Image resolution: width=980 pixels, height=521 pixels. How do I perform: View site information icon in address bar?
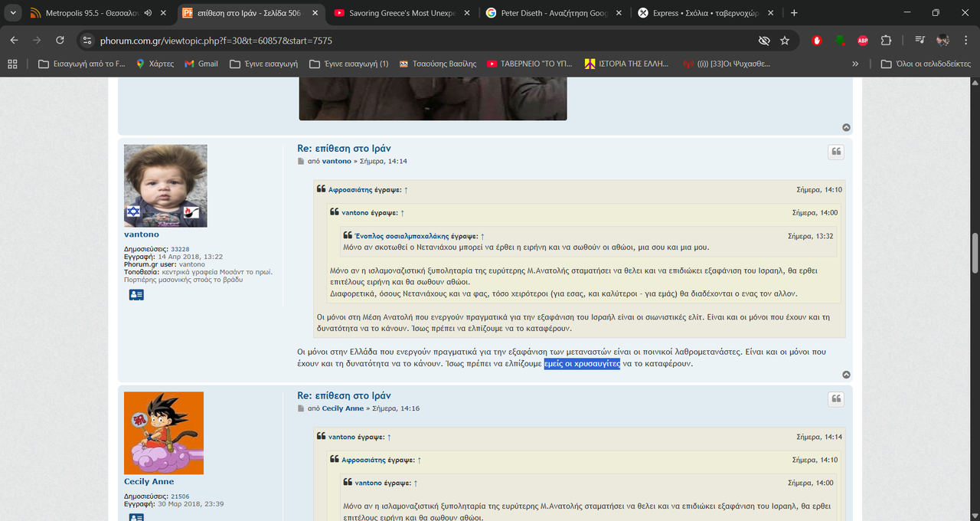[x=87, y=40]
